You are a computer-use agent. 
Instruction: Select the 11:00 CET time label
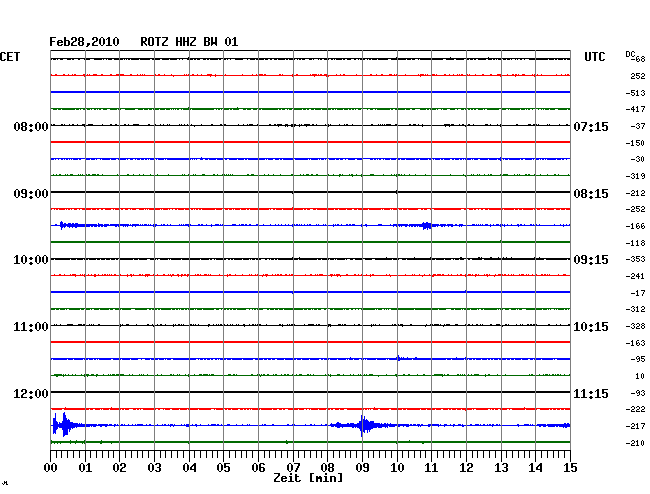coord(31,327)
